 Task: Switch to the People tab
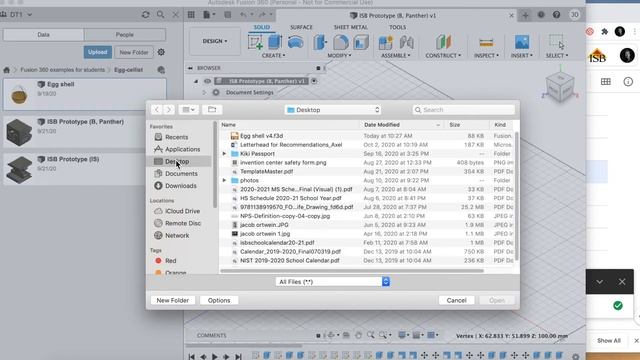pyautogui.click(x=125, y=35)
